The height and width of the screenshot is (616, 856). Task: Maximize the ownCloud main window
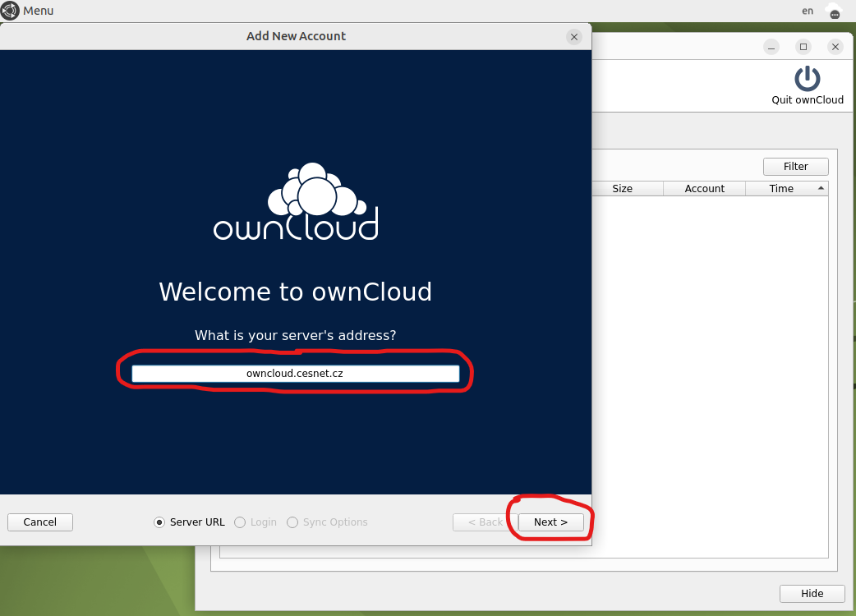[x=803, y=47]
